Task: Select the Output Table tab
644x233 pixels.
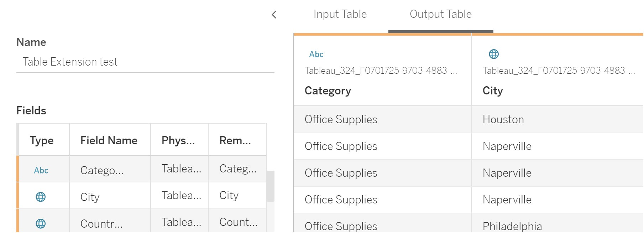Action: pos(441,14)
